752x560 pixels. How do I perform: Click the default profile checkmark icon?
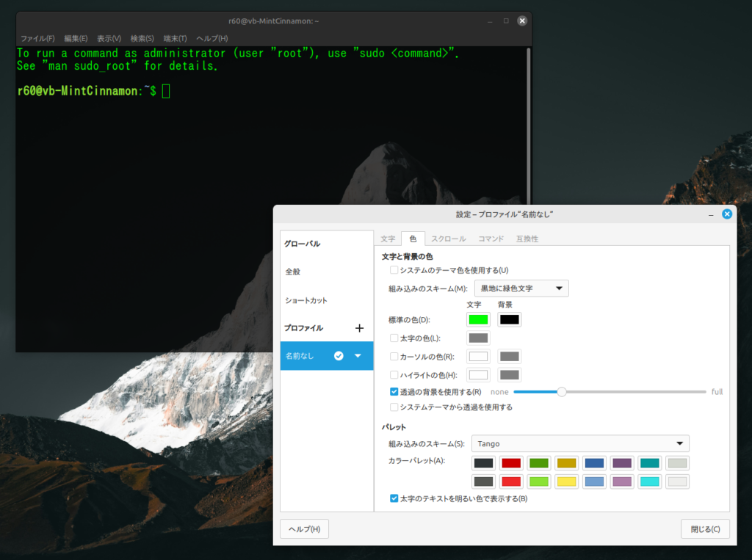[339, 356]
